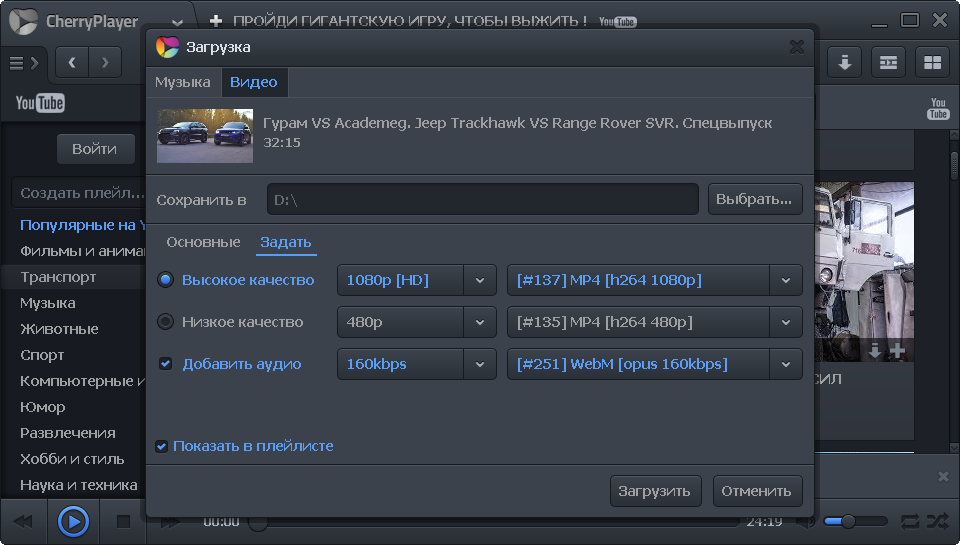This screenshot has width=960, height=545.
Task: Go forward with the right arrow button
Action: (x=105, y=62)
